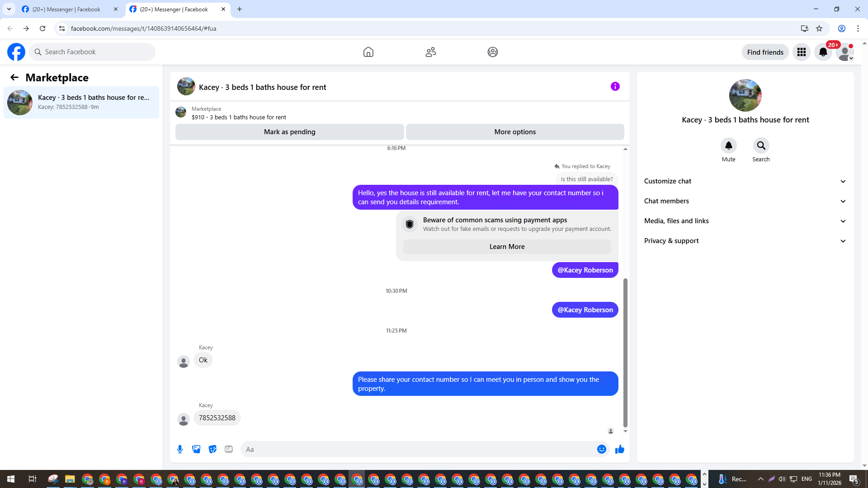The image size is (868, 488).
Task: Open Chrome profile button
Action: (842, 28)
